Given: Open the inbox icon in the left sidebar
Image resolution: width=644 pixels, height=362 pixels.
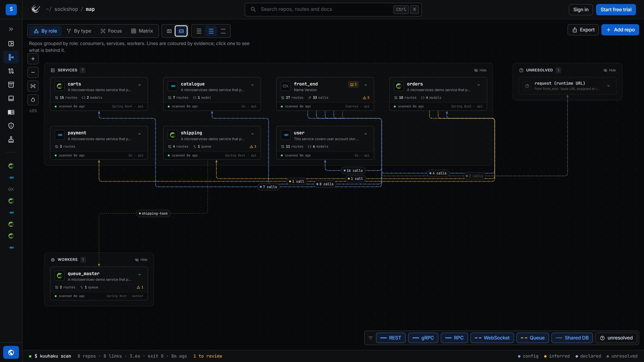Looking at the screenshot, I should [x=11, y=98].
